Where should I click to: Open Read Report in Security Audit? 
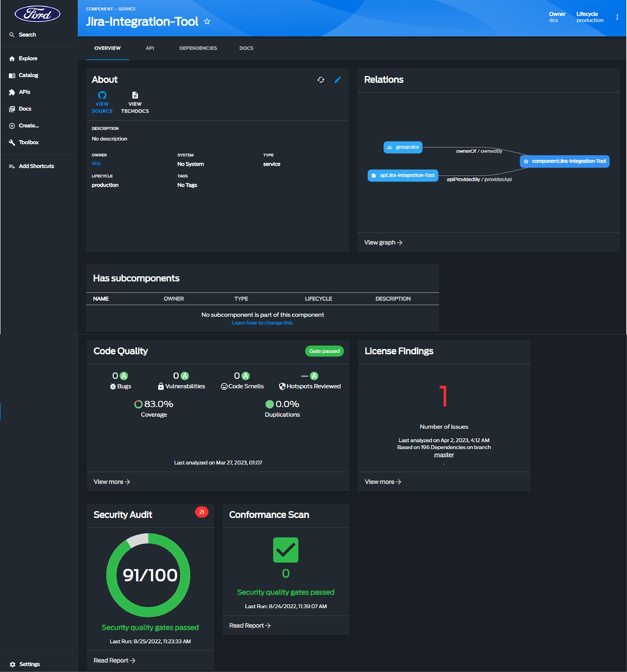(114, 661)
